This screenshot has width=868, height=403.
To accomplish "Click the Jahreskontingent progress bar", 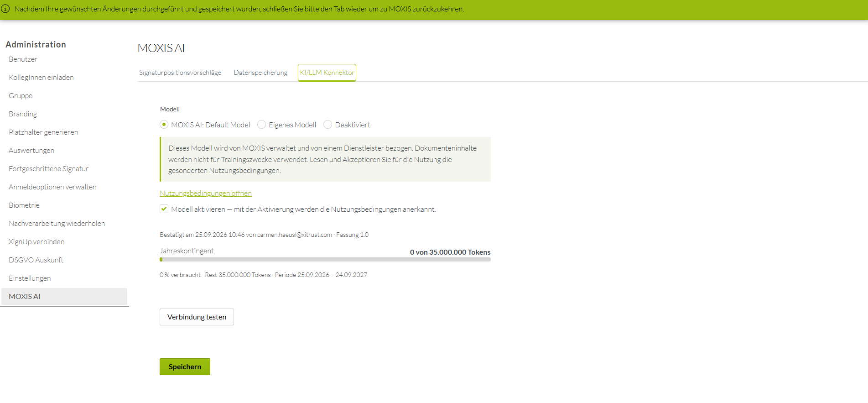I will point(325,259).
